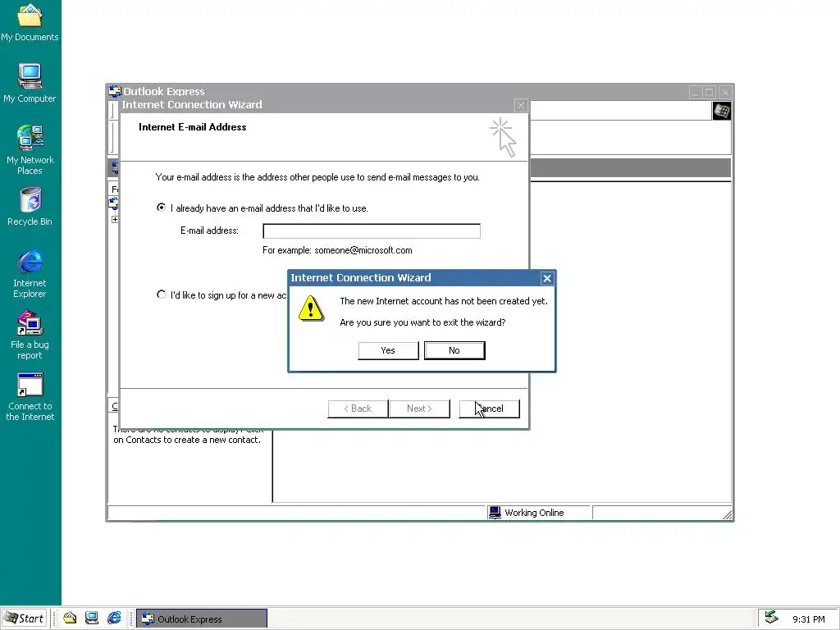Click Outlook Express title bar icon

pos(115,91)
